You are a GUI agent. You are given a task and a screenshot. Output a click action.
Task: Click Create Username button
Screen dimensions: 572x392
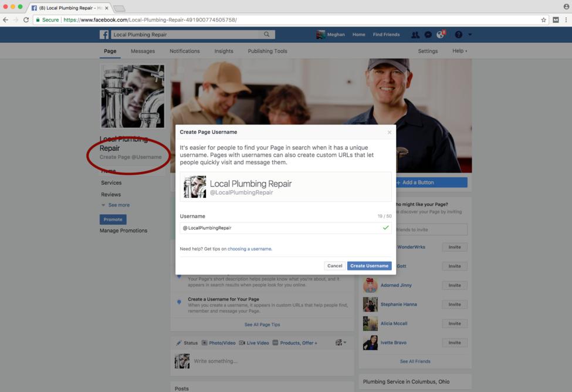[369, 266]
